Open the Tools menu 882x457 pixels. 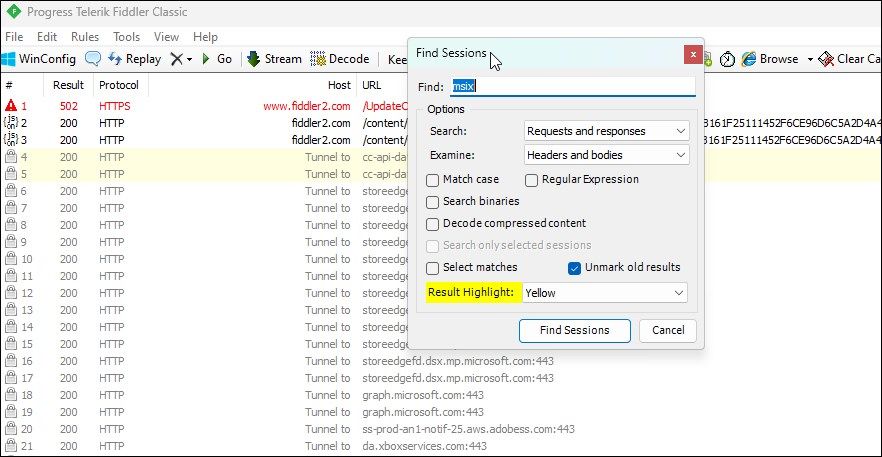(127, 37)
